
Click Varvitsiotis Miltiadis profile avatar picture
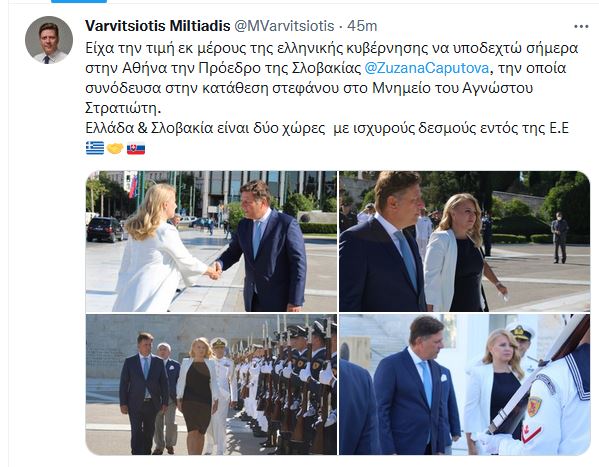(49, 40)
